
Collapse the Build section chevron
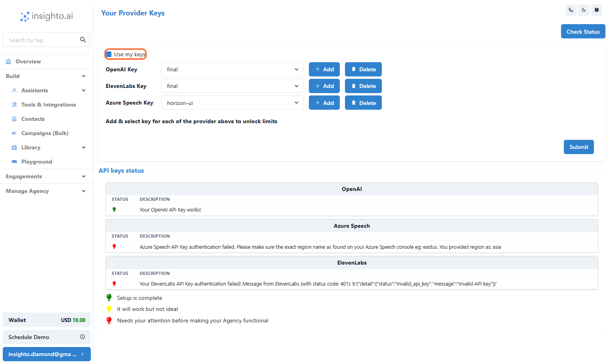(x=84, y=76)
